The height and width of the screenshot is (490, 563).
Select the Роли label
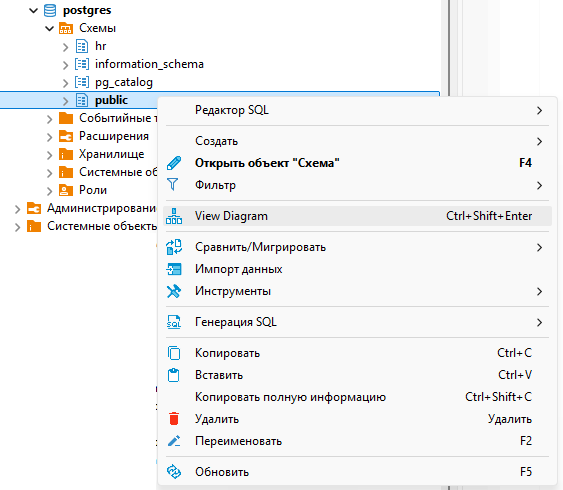[x=93, y=190]
